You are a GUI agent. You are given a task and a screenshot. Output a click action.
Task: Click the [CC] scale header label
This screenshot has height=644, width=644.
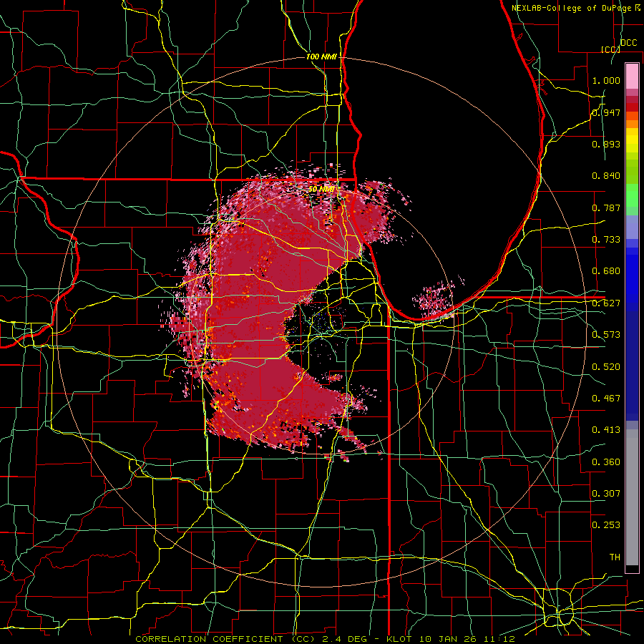point(610,49)
